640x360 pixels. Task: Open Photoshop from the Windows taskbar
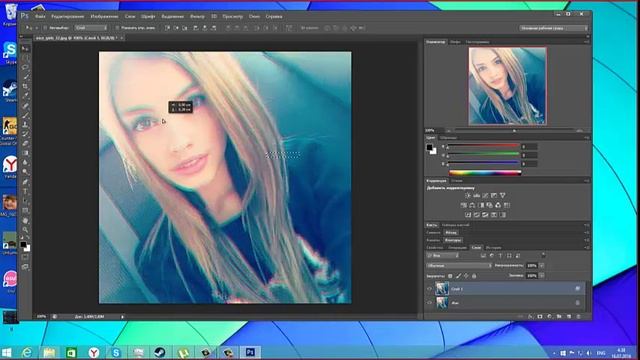click(x=250, y=352)
